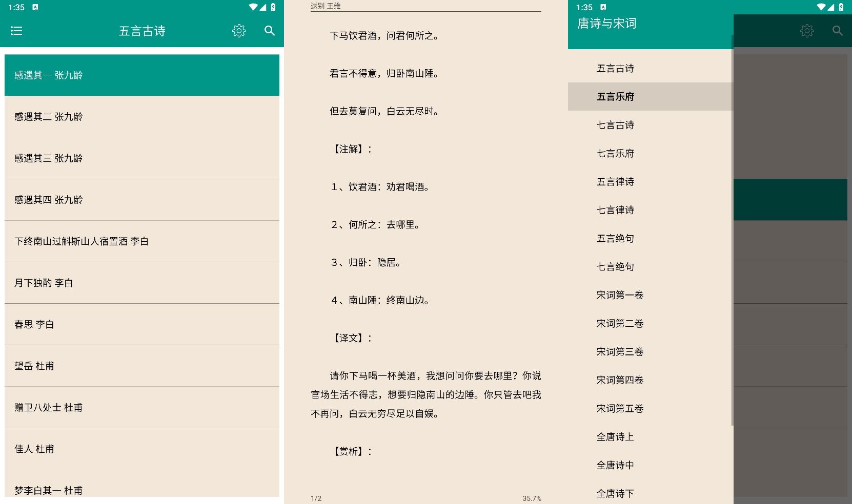Open the category list menu icon
Viewport: 852px width, 504px height.
16,31
